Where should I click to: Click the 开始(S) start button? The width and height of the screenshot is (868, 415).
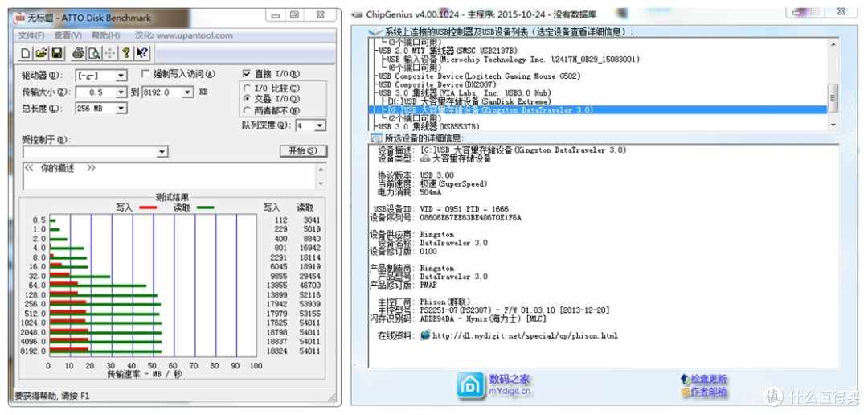303,151
